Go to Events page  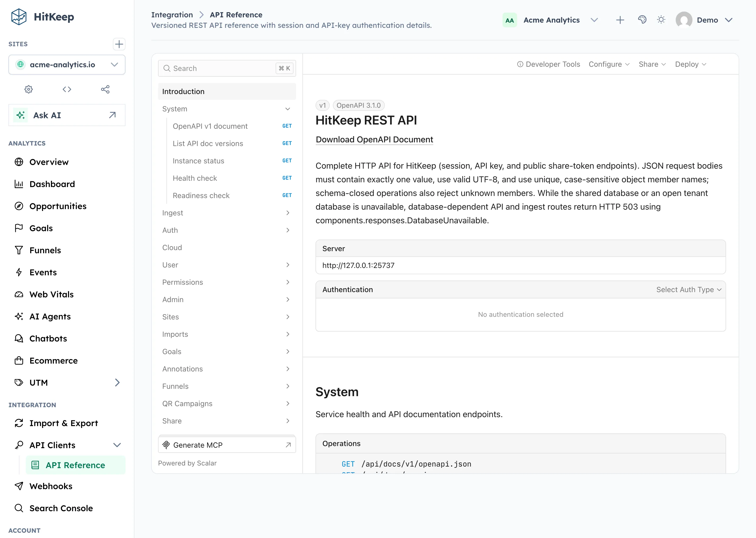click(x=67, y=272)
